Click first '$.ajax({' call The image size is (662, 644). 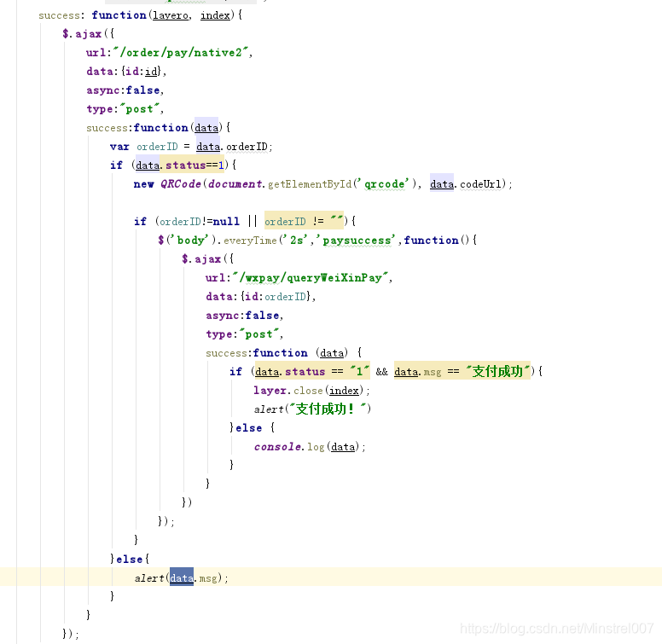[88, 34]
